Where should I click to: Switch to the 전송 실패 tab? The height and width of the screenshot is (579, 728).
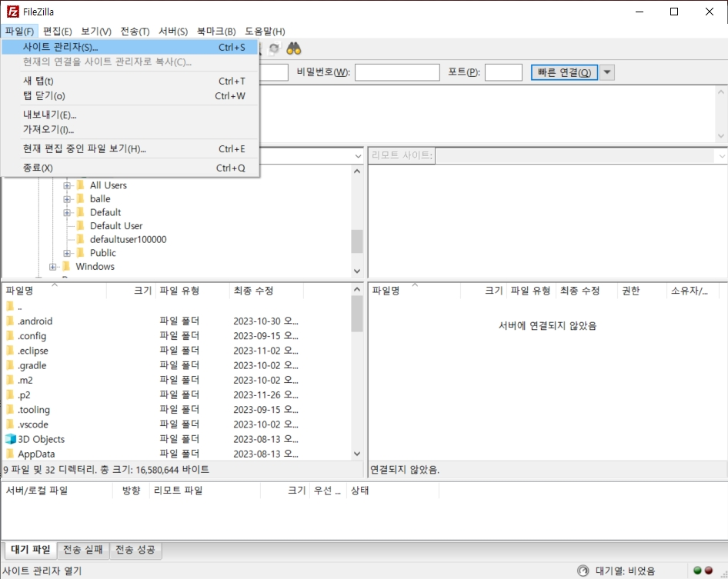coord(83,550)
